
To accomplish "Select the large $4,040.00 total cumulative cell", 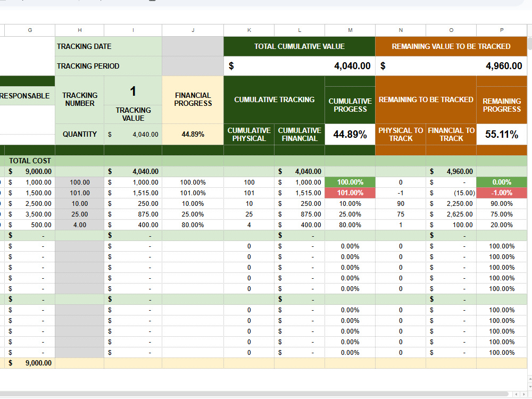I will tap(300, 66).
